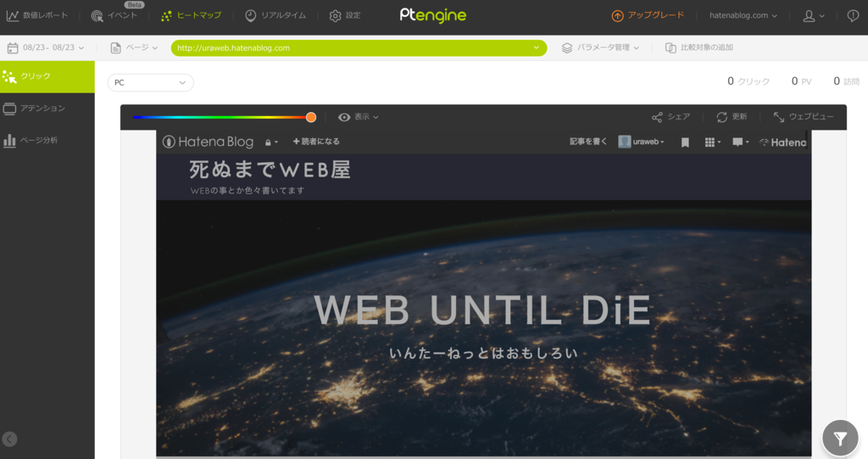
Task: Click the シェア share button
Action: (671, 117)
